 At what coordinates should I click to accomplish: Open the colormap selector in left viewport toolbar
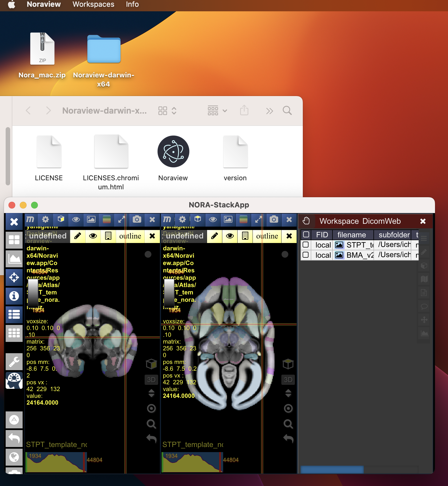click(106, 220)
